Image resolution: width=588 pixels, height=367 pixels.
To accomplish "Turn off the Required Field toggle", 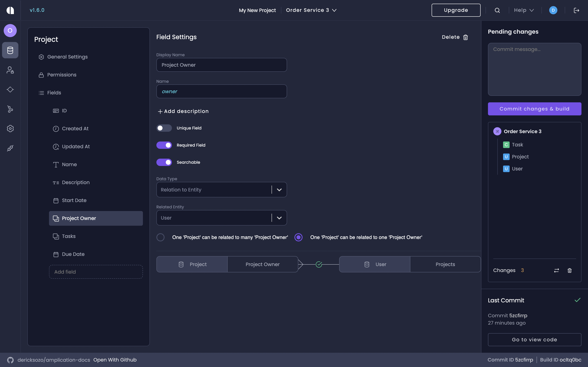I will tap(164, 145).
